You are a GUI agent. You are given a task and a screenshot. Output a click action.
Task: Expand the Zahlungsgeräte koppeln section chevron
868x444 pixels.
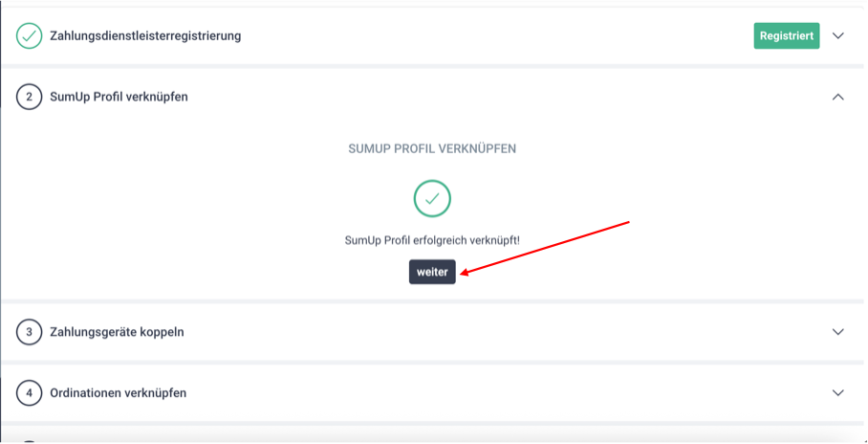[838, 332]
